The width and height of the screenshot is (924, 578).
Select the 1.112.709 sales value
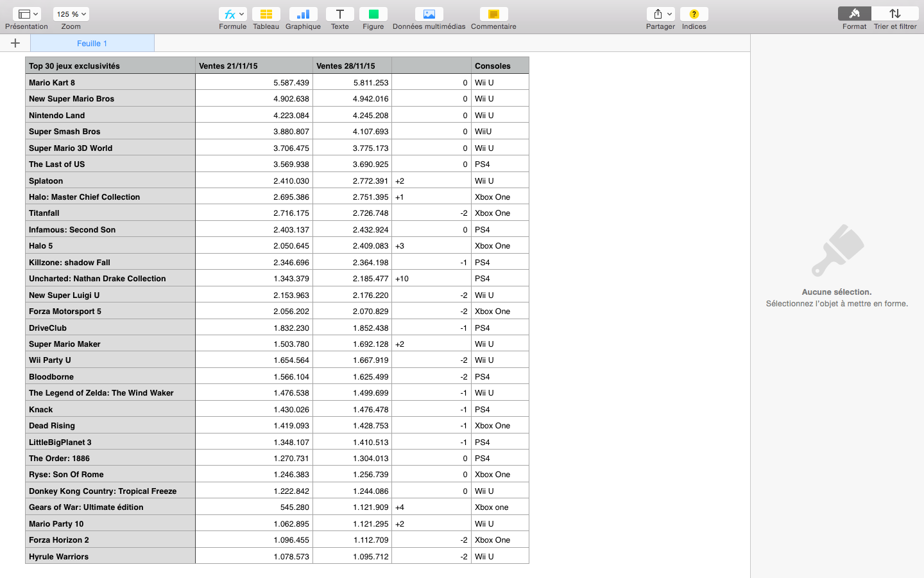click(x=352, y=540)
